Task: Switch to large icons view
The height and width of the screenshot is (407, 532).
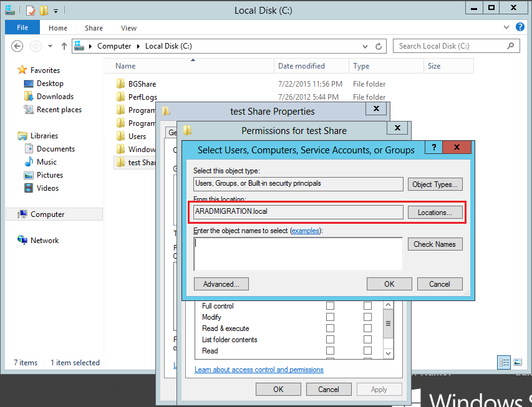Action: [x=518, y=362]
